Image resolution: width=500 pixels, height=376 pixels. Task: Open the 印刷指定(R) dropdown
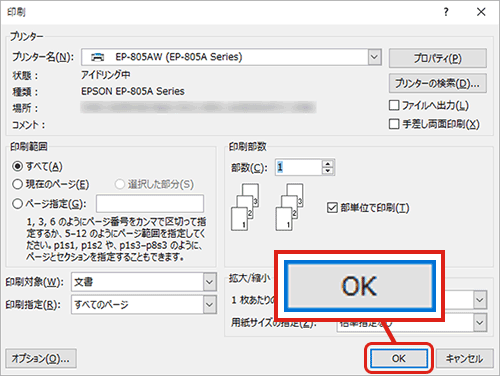[209, 305]
